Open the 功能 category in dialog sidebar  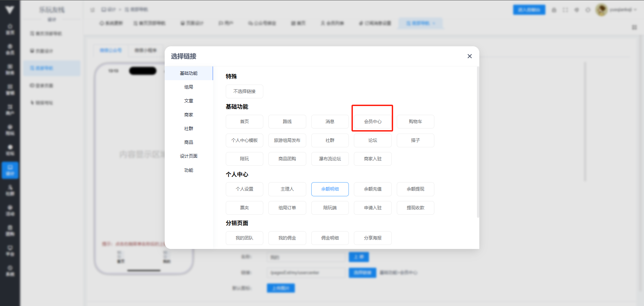coord(189,170)
